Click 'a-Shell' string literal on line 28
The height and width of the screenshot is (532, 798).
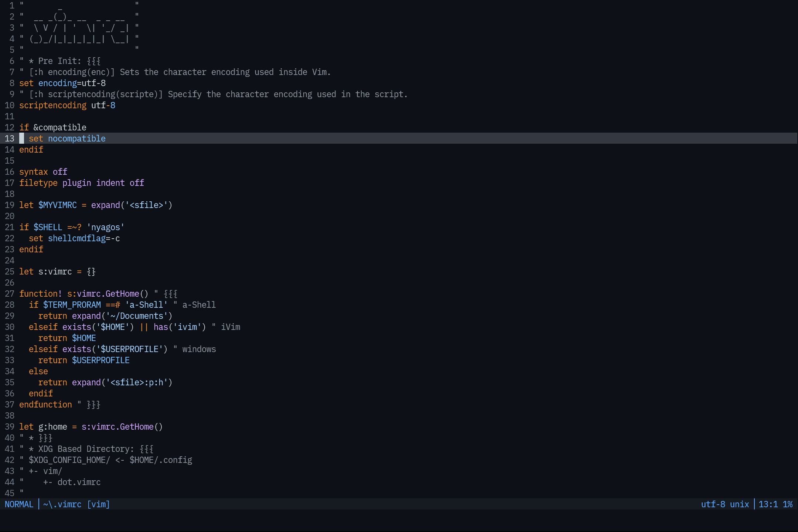(146, 305)
